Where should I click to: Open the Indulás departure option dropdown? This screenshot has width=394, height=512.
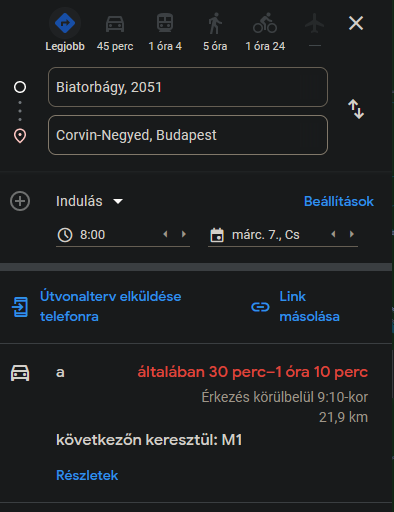point(89,201)
